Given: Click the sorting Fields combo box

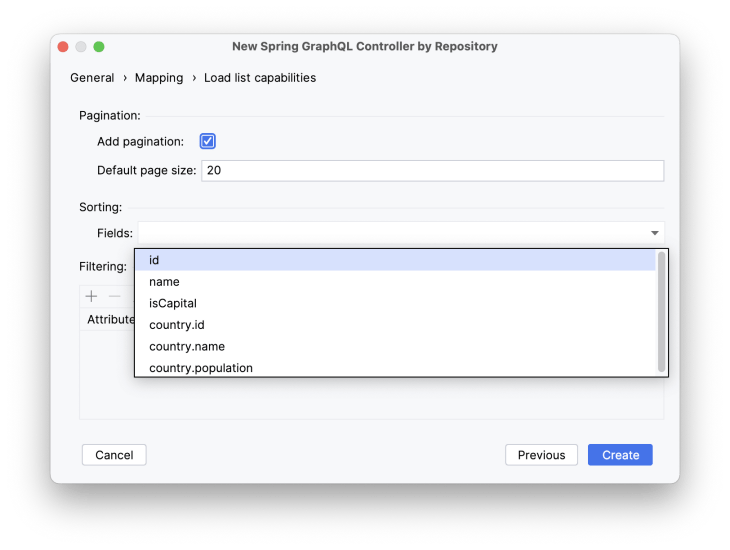Looking at the screenshot, I should click(401, 233).
